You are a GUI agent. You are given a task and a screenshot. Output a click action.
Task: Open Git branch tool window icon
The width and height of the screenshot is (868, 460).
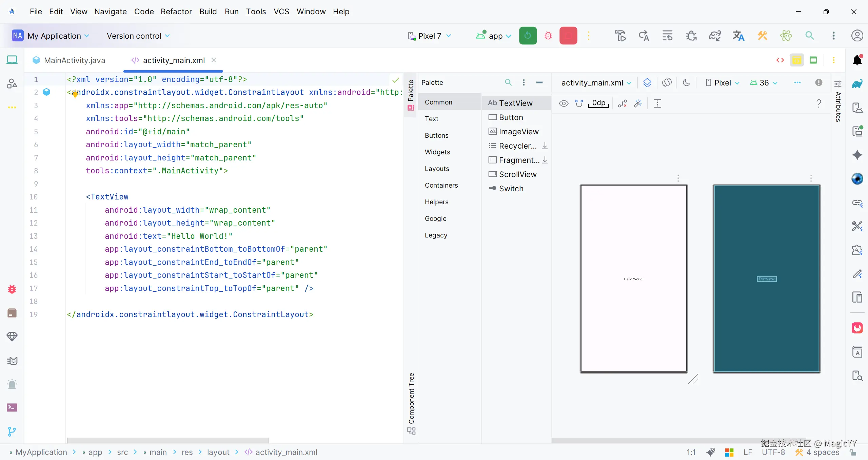tap(12, 431)
